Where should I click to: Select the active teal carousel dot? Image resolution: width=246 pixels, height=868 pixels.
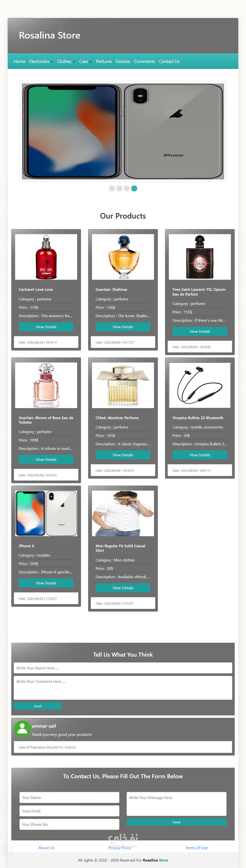[x=134, y=188]
